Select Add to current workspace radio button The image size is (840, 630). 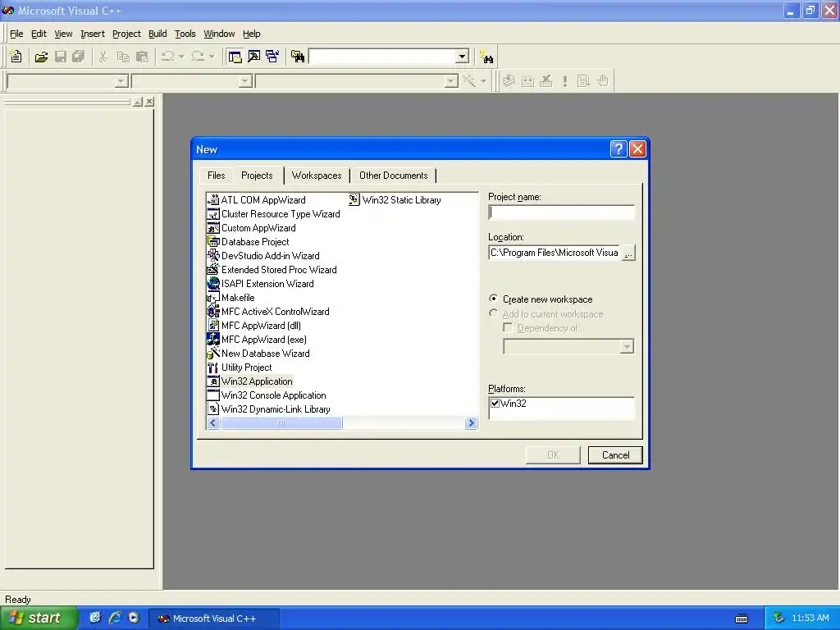(x=493, y=313)
